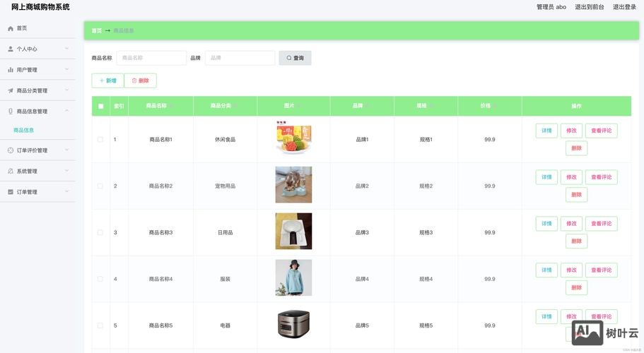Open the 休闲食品 product thumbnail
The image size is (644, 353).
click(293, 138)
